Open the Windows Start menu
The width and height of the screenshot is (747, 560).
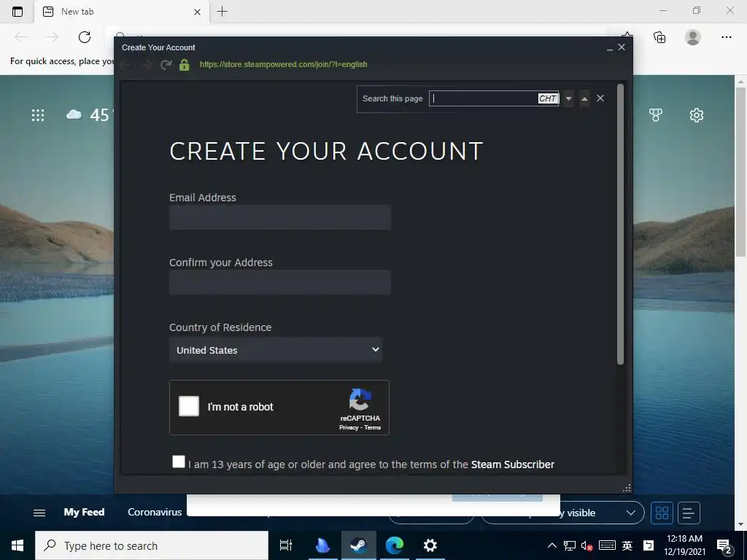coord(18,545)
